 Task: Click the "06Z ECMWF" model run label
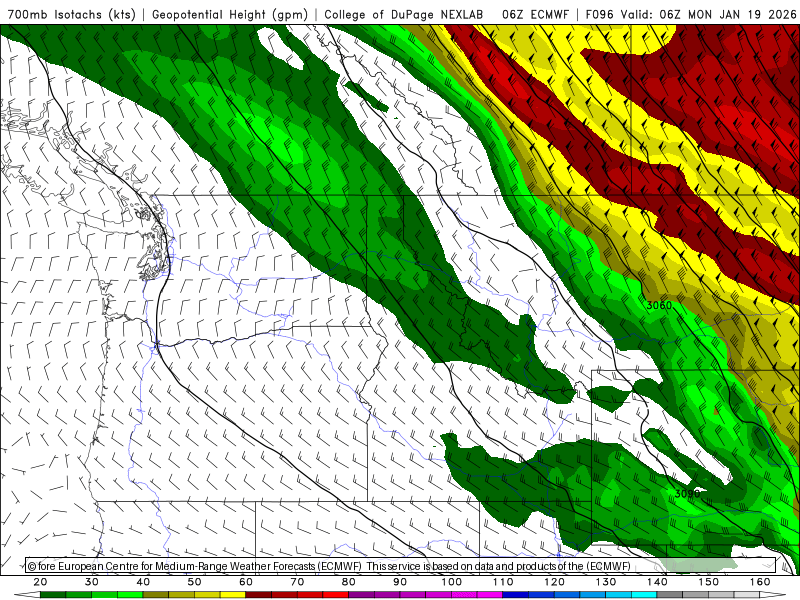pos(535,14)
